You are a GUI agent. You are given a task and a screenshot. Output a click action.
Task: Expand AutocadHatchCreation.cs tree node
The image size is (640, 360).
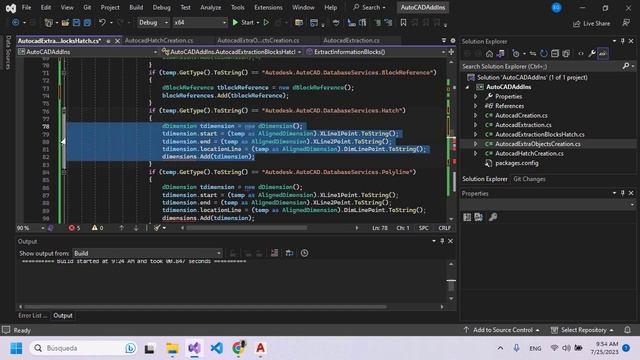(476, 153)
